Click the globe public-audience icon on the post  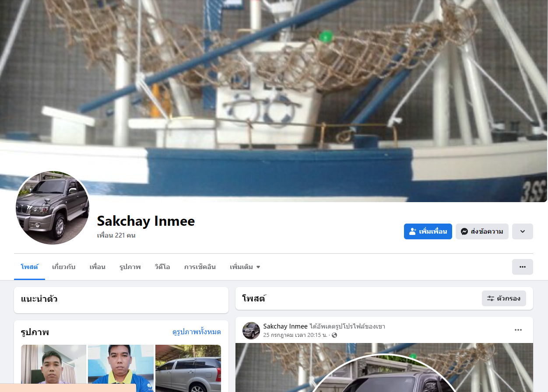coord(334,335)
